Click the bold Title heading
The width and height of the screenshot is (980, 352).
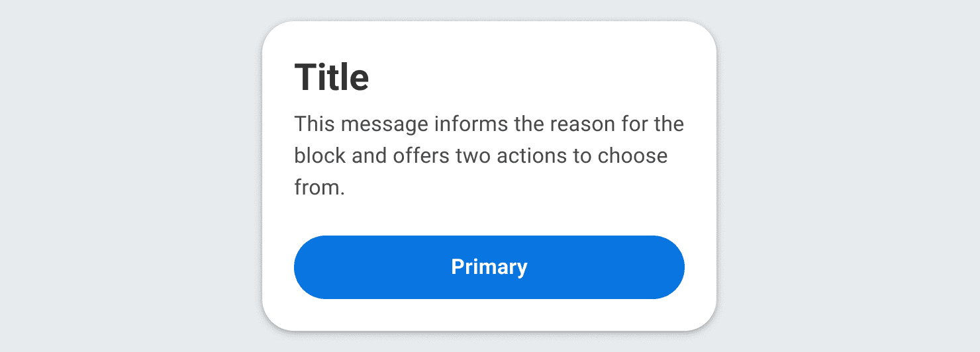click(332, 77)
